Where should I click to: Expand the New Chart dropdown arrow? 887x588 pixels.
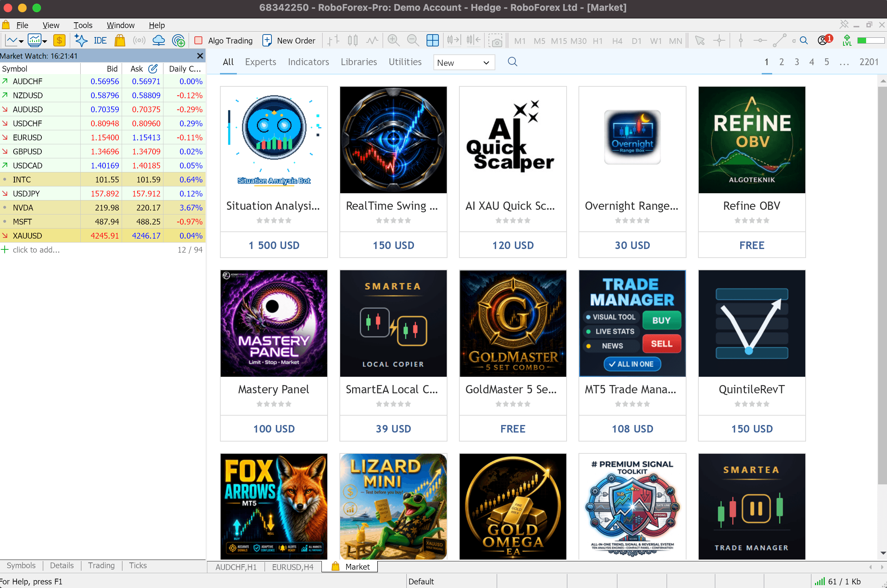[21, 41]
